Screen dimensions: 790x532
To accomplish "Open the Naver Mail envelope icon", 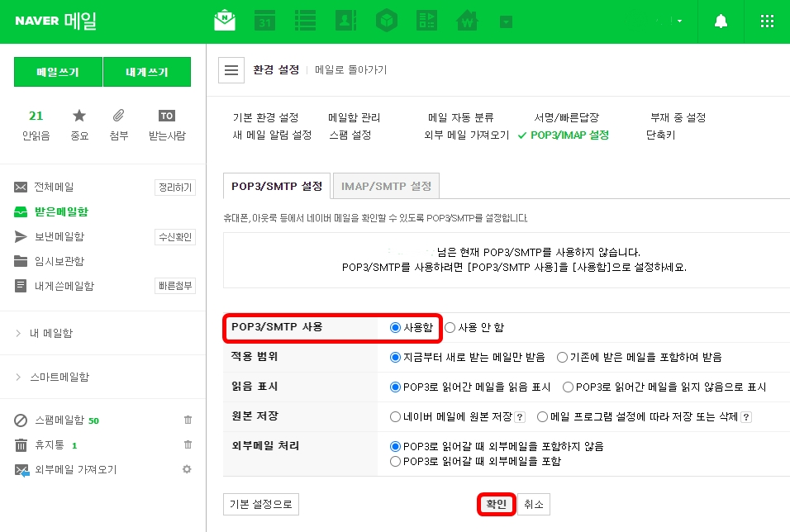I will (x=225, y=21).
